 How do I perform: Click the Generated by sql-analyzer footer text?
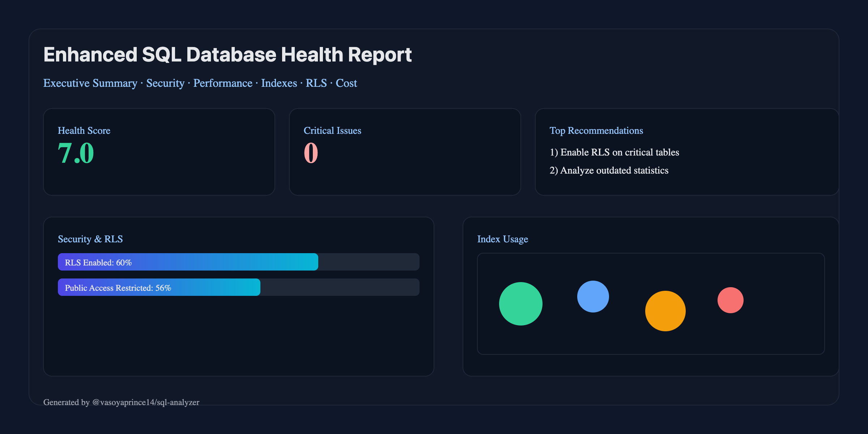[121, 402]
